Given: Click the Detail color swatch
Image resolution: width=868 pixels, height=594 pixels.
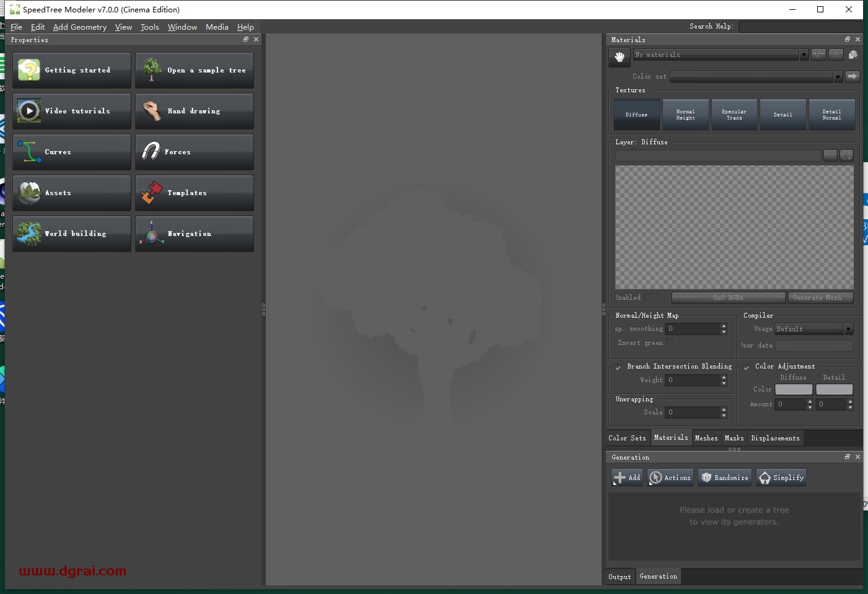Looking at the screenshot, I should (834, 390).
